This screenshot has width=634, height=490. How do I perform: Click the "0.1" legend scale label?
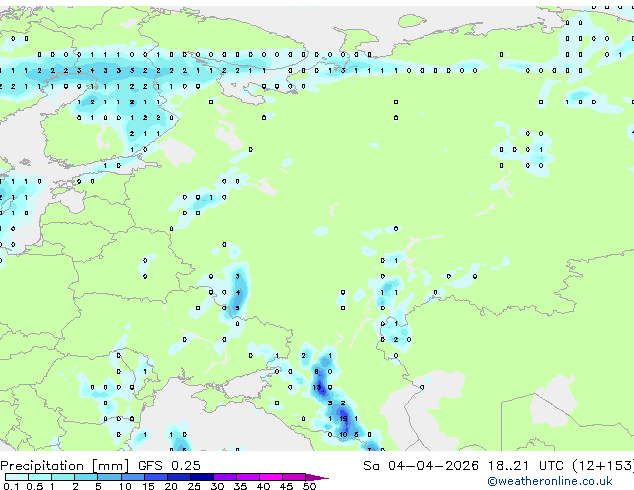click(12, 486)
